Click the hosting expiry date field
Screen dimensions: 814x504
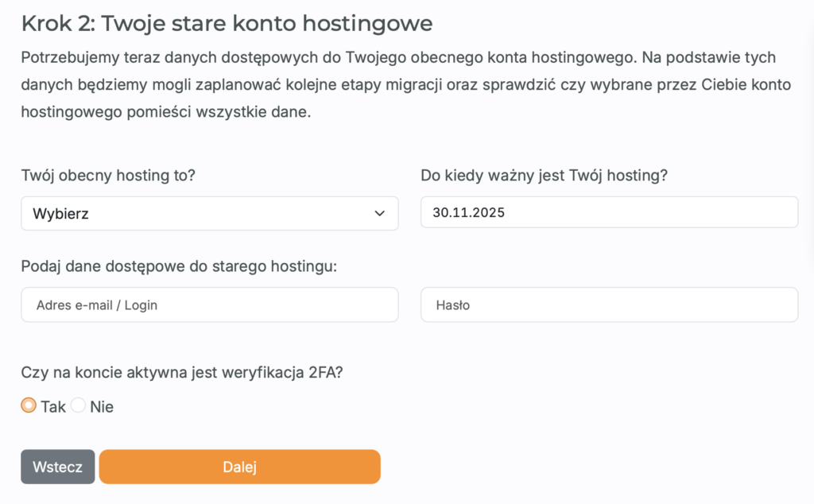(609, 213)
